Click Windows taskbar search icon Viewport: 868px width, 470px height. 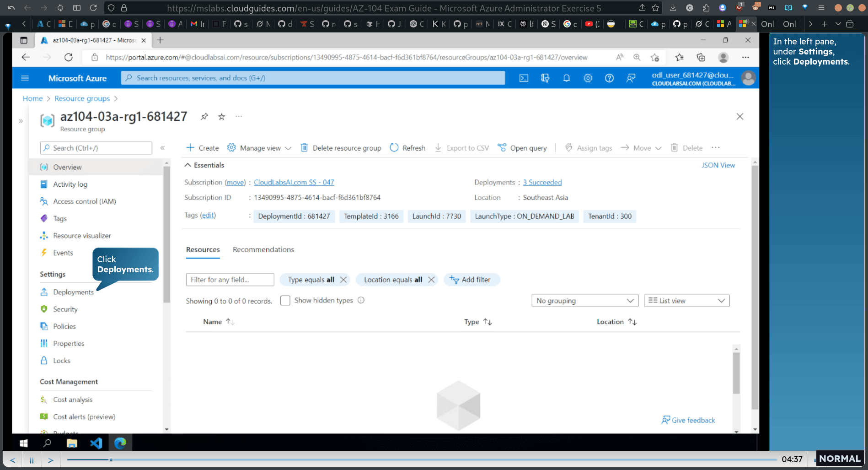click(x=47, y=443)
